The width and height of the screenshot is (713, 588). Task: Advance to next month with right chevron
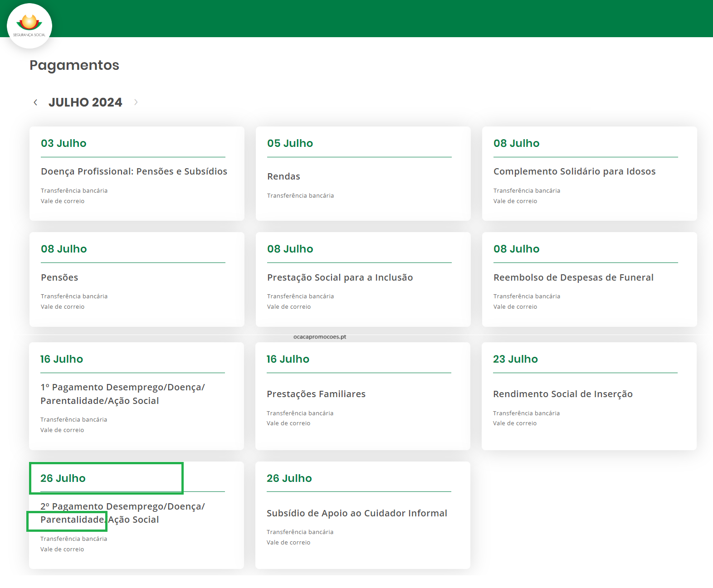(136, 102)
